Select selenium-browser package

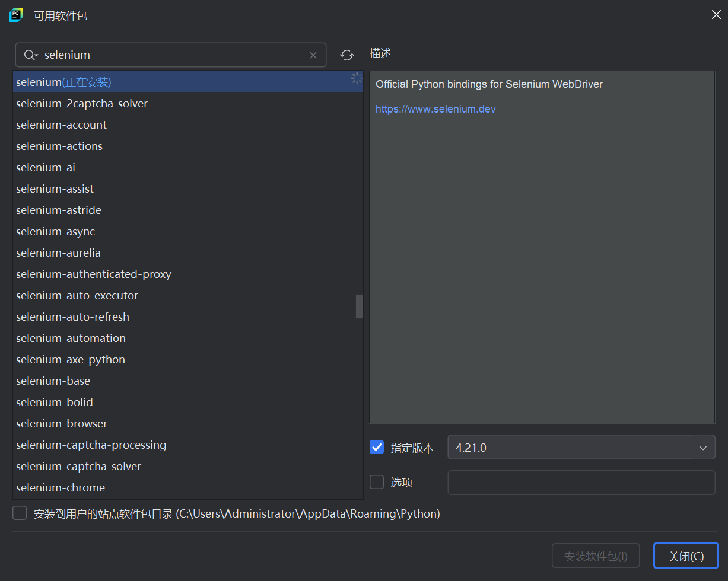tap(188, 423)
